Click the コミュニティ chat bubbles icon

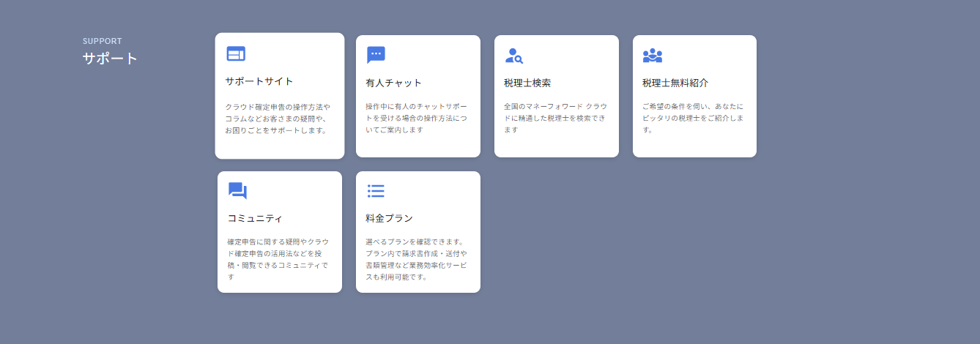click(237, 190)
